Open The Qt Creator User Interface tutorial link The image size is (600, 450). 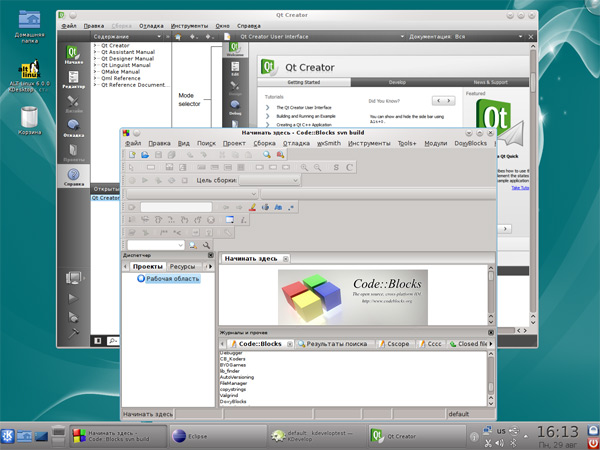pyautogui.click(x=304, y=108)
